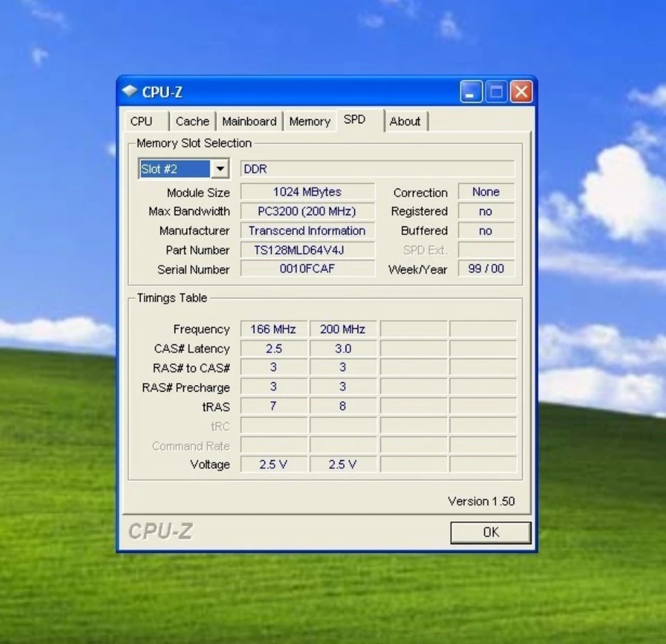This screenshot has height=644, width=666.
Task: Click the Voltage label
Action: click(x=210, y=465)
